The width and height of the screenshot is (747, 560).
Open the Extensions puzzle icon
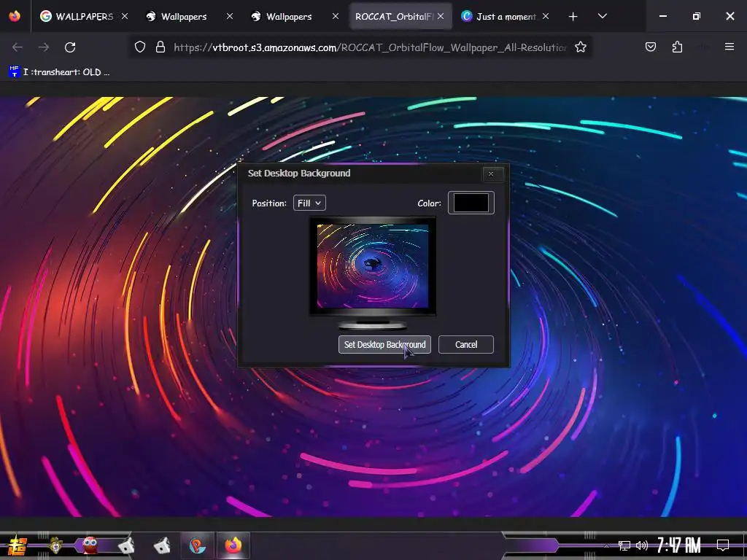coord(677,47)
